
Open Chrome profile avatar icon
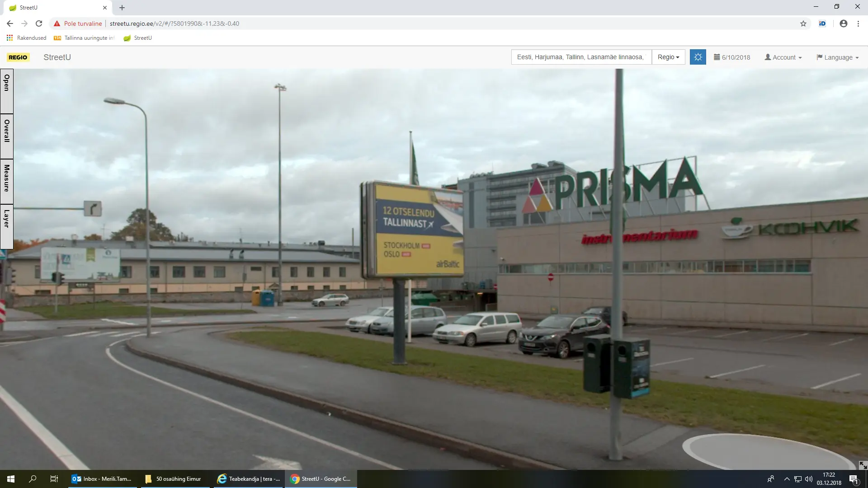(x=843, y=23)
